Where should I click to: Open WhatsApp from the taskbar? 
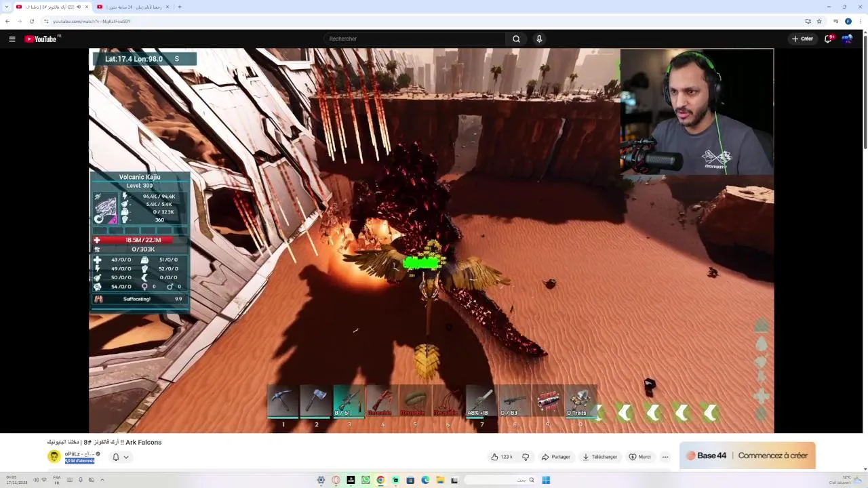coord(366,480)
